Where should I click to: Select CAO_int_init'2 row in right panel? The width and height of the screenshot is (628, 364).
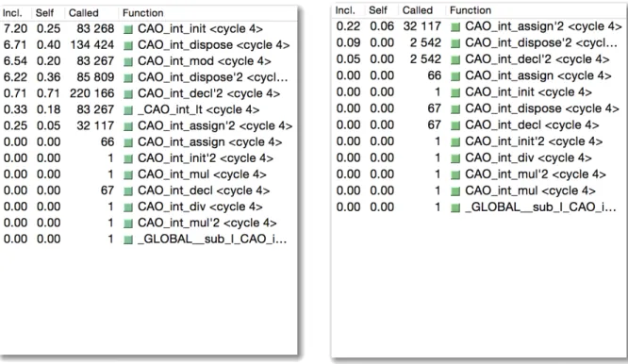tap(479, 141)
